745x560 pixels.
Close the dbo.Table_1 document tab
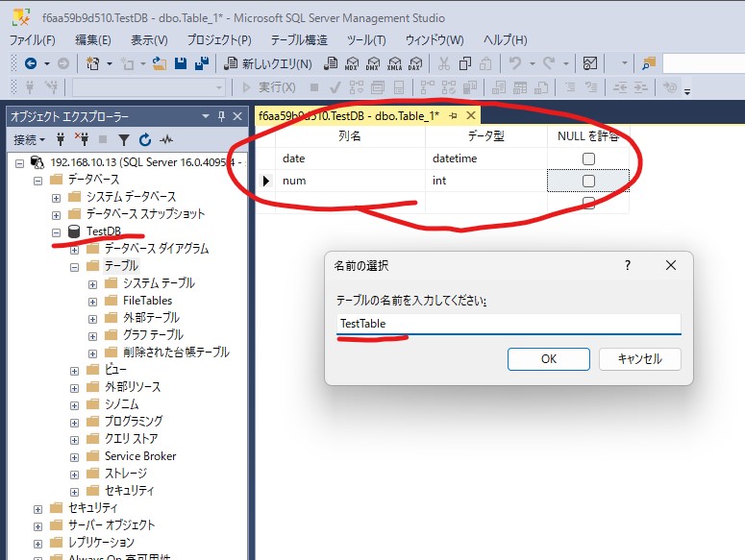tap(471, 115)
